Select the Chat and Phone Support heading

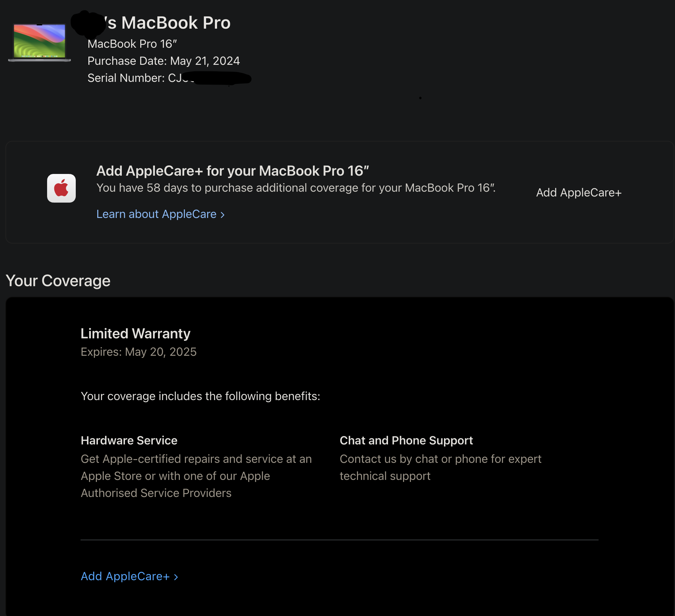point(406,441)
